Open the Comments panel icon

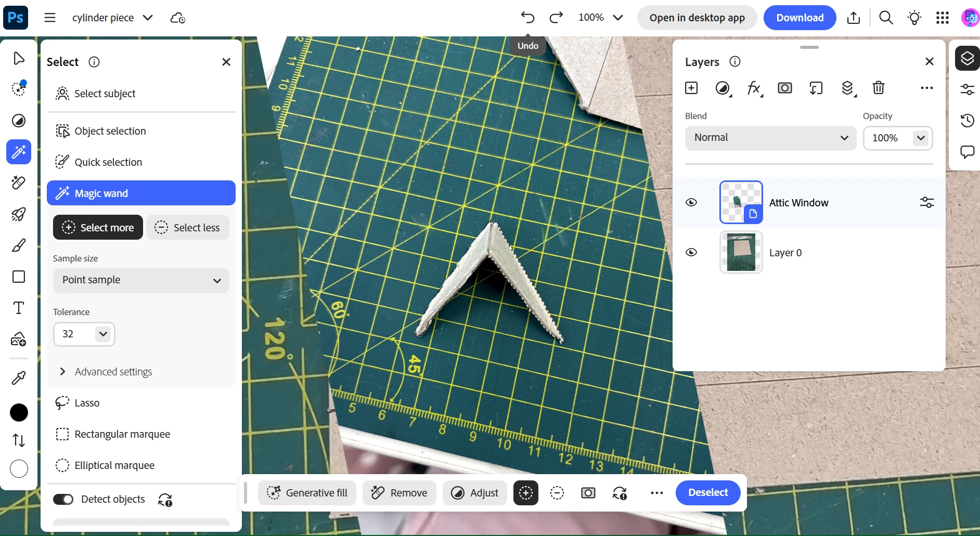click(968, 152)
